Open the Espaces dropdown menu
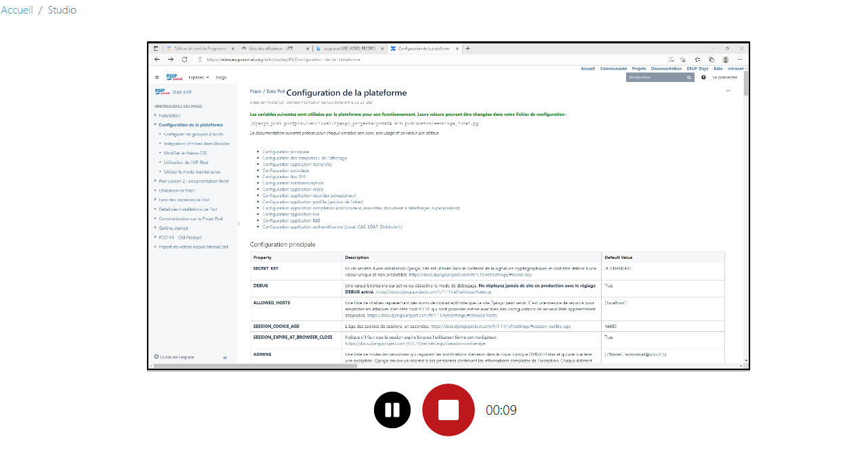 click(199, 77)
